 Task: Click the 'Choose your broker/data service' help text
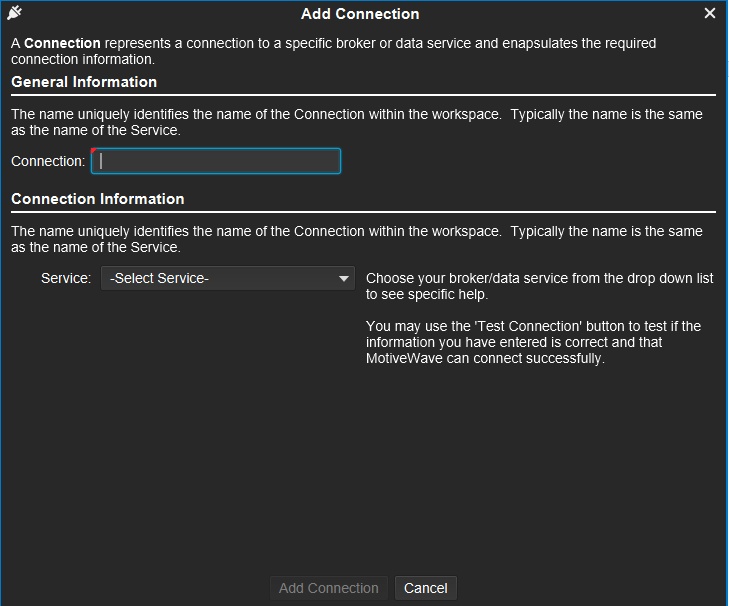(539, 286)
